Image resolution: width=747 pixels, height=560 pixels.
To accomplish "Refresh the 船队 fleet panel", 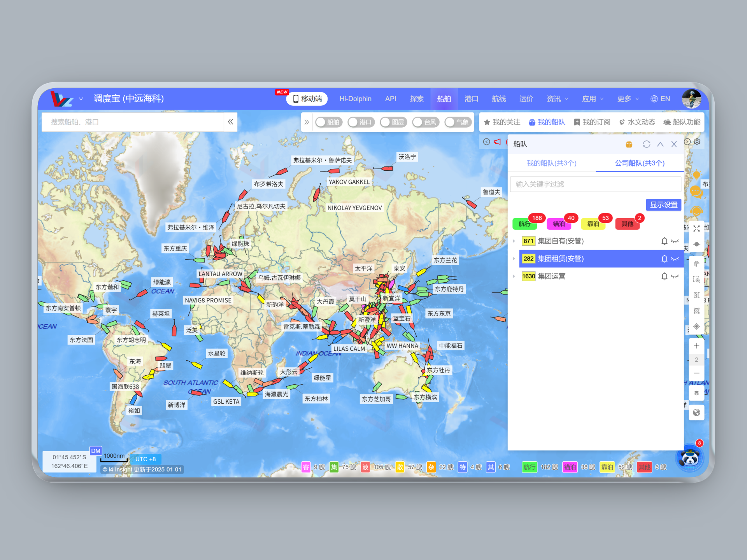I will (646, 144).
